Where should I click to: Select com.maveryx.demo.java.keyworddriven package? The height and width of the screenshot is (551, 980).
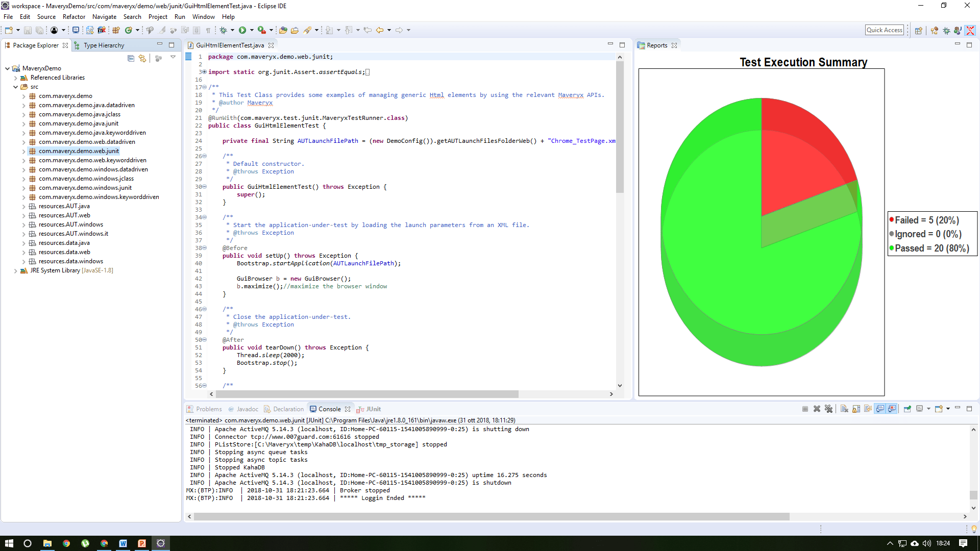92,133
